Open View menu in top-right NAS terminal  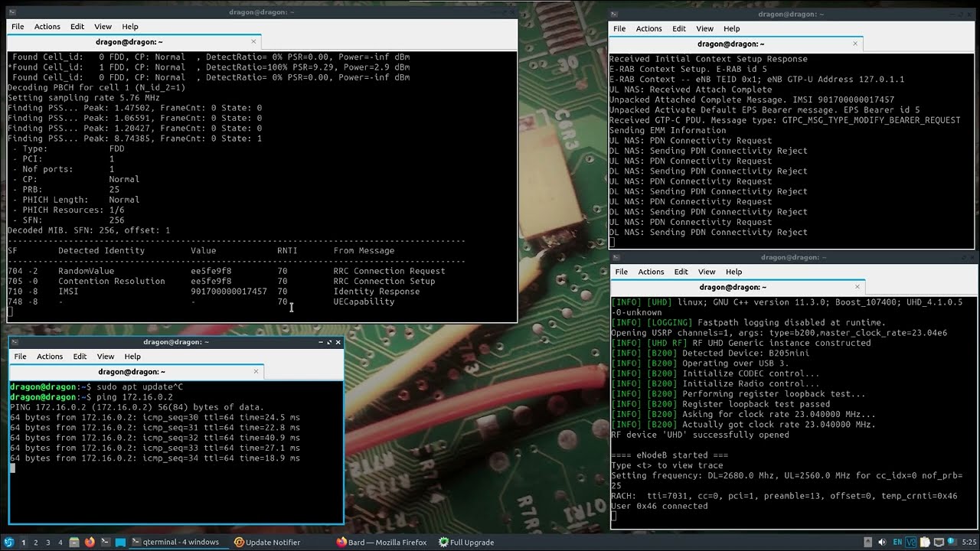click(x=704, y=29)
